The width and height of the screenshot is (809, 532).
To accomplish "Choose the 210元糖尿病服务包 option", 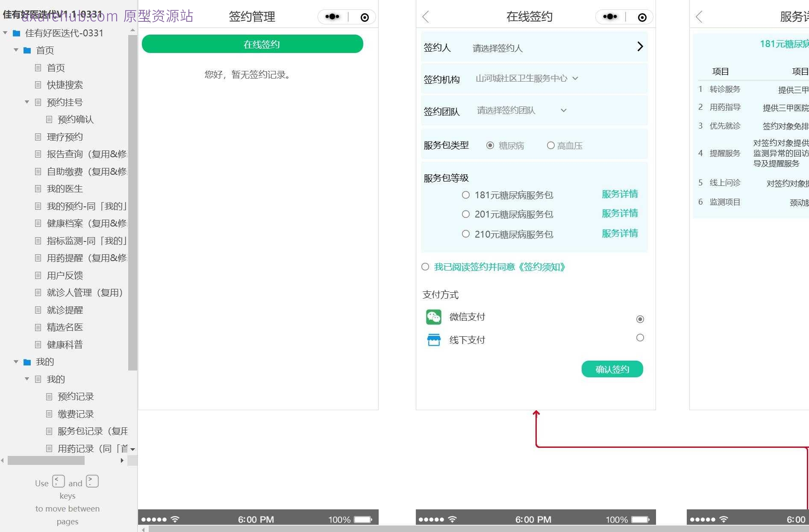I will 465,234.
